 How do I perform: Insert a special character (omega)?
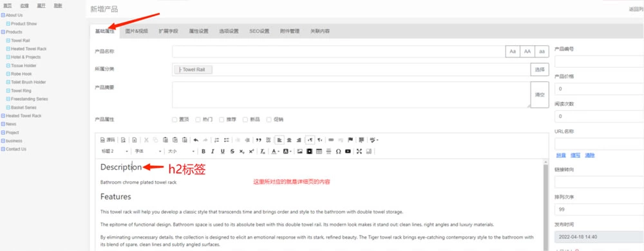click(339, 152)
